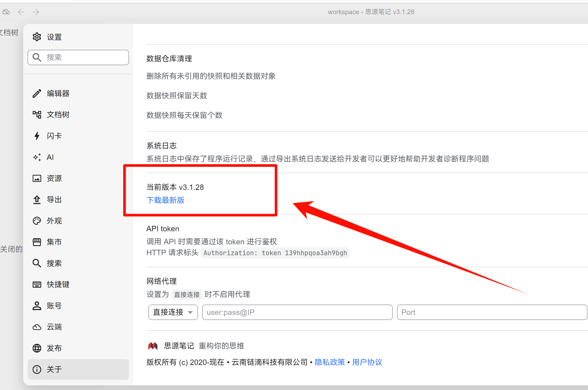The image size is (588, 390).
Task: Click the Authorization token code text
Action: click(x=275, y=253)
